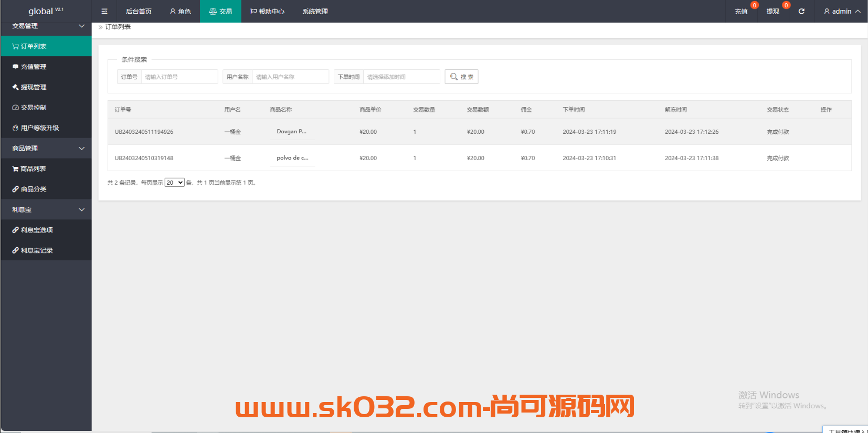The width and height of the screenshot is (868, 433).
Task: Click the 搜索 search button
Action: coord(461,77)
